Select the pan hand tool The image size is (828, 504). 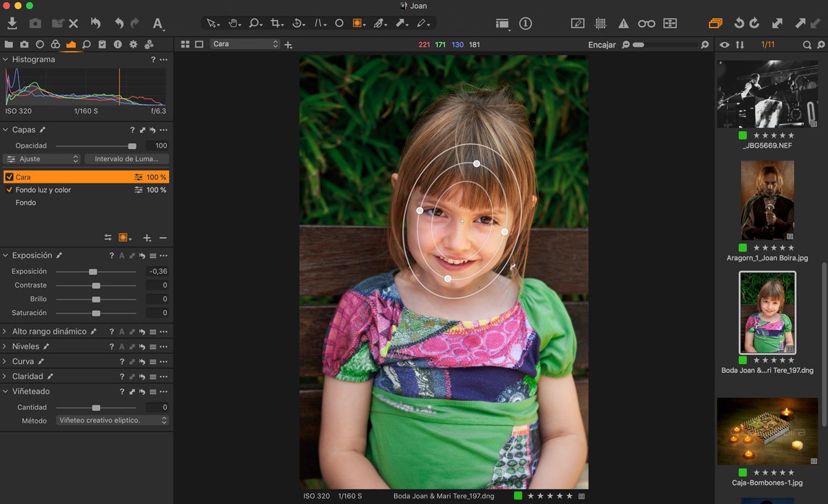(x=233, y=23)
